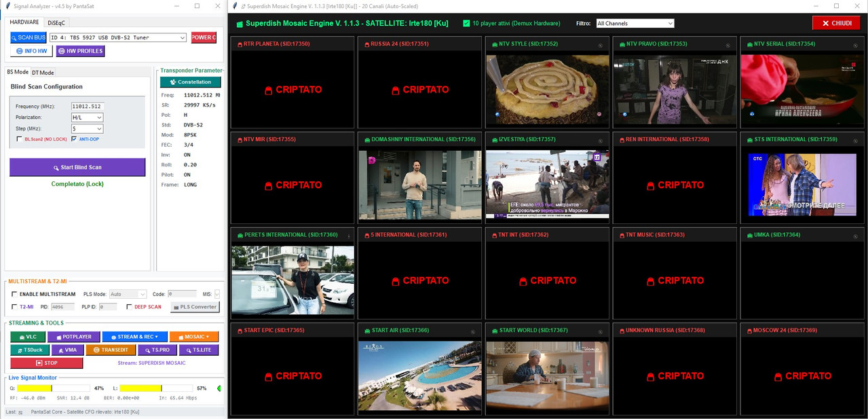
Task: Click the large CRIPTATO lock in TNT INT tile
Action: (523, 280)
